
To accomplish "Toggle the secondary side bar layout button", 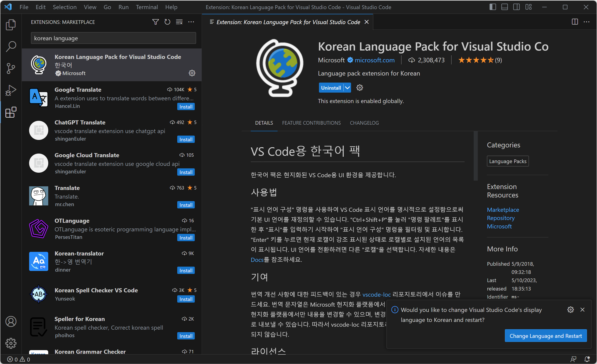I will [516, 7].
